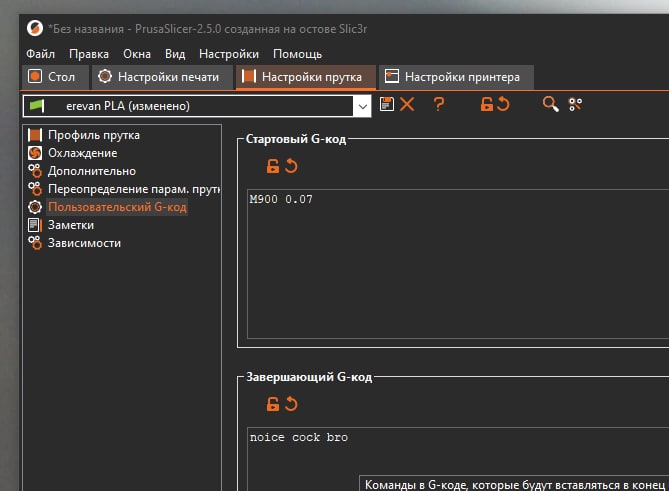Switch to the Стол tab
The width and height of the screenshot is (669, 491).
click(x=55, y=77)
